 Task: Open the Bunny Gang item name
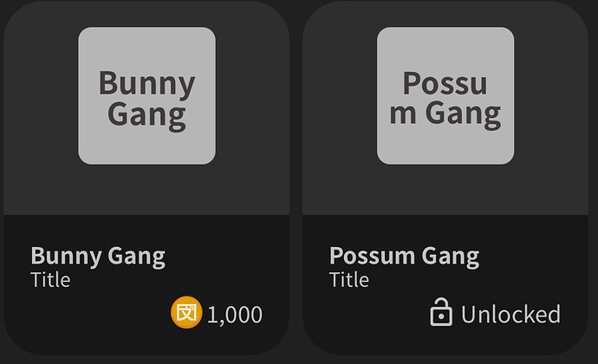(98, 256)
